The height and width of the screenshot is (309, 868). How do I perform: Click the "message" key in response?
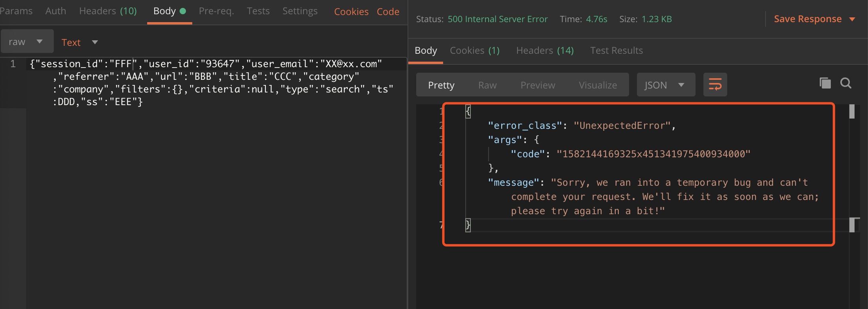point(514,183)
